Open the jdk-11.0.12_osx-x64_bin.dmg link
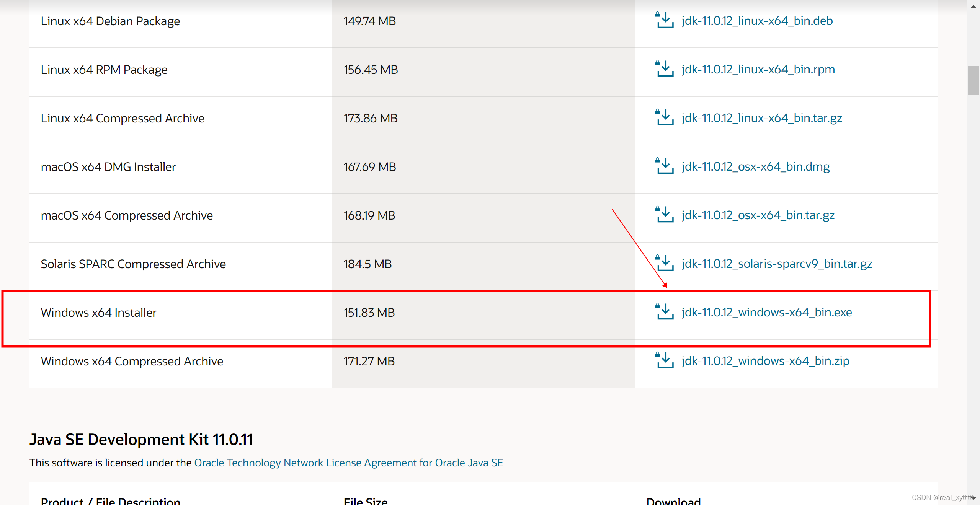The width and height of the screenshot is (980, 505). [755, 166]
